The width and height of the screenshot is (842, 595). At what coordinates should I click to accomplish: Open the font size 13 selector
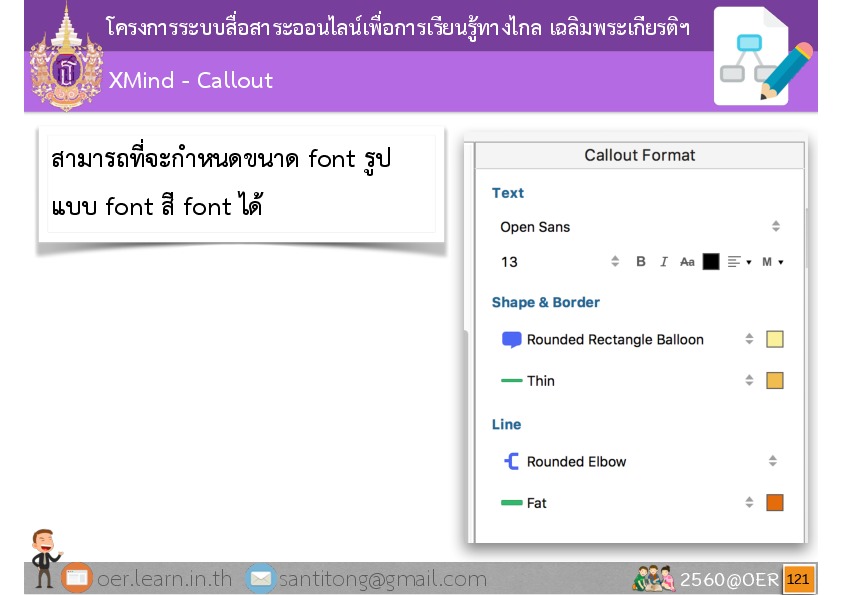[x=560, y=262]
